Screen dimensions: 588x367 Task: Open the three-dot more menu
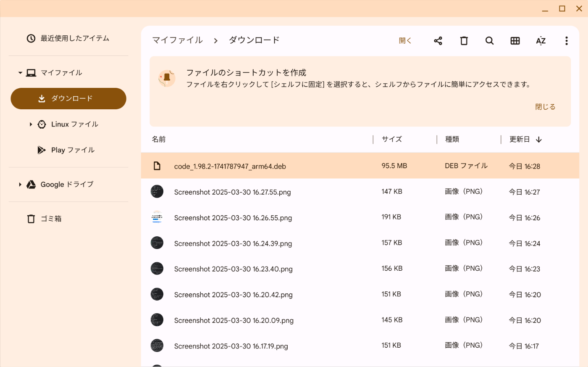(x=567, y=41)
